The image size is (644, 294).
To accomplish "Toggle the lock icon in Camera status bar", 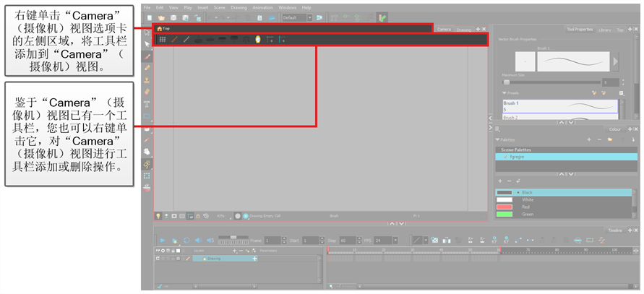I will coord(197,215).
